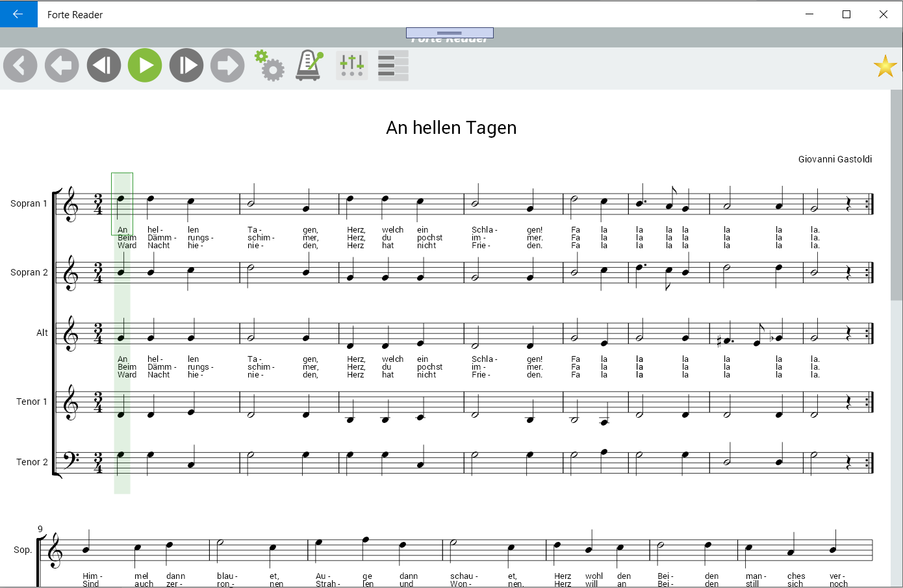This screenshot has height=588, width=903.
Task: Click composer name Giovanni Gastoldi
Action: click(835, 159)
